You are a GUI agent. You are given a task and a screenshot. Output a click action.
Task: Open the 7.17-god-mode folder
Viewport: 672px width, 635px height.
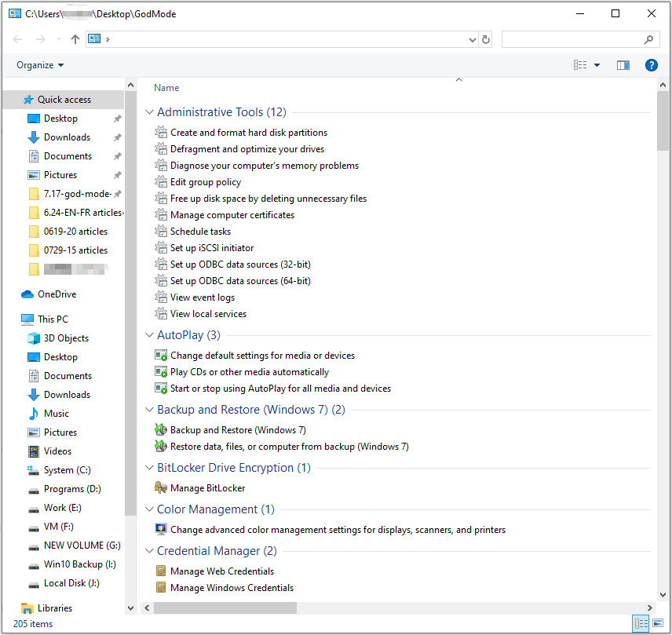coord(77,194)
